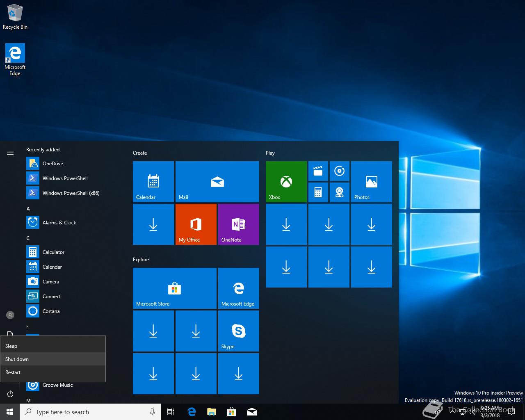Viewport: 525px width, 420px height.
Task: Pick Restart in the power menu
Action: click(x=53, y=372)
